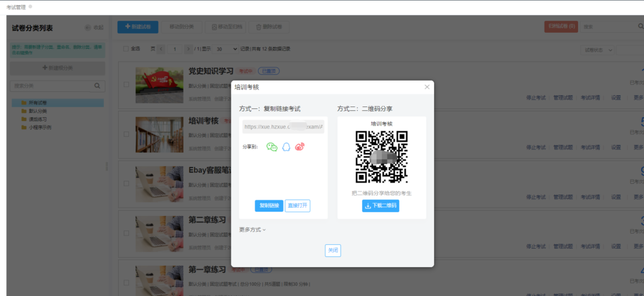Click the sidebar splitter handle

tap(107, 166)
